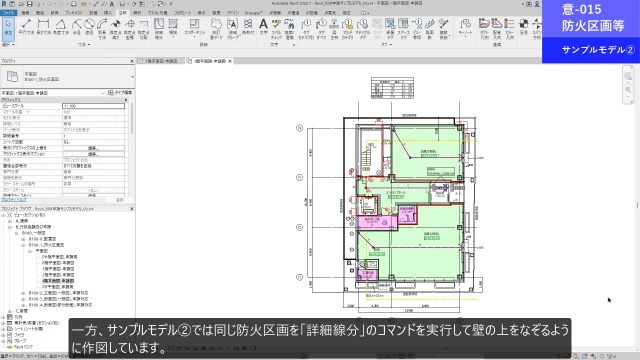Click the Multi-Category tag tool

coord(347,29)
